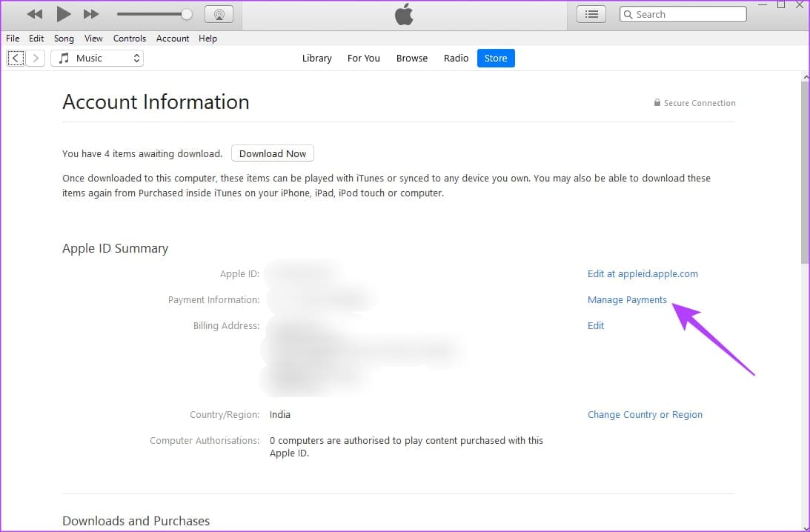Click the Apple logo in the display

(x=404, y=14)
